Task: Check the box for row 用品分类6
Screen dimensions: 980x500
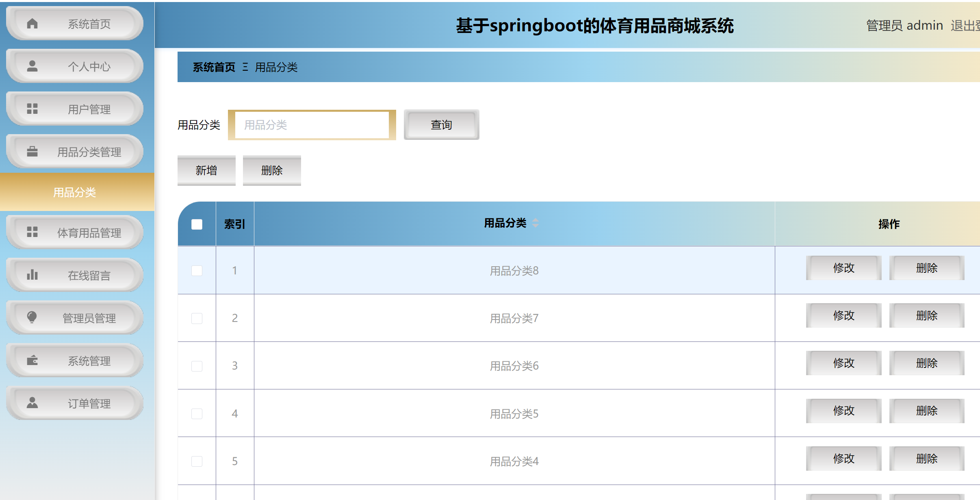Action: [x=197, y=366]
